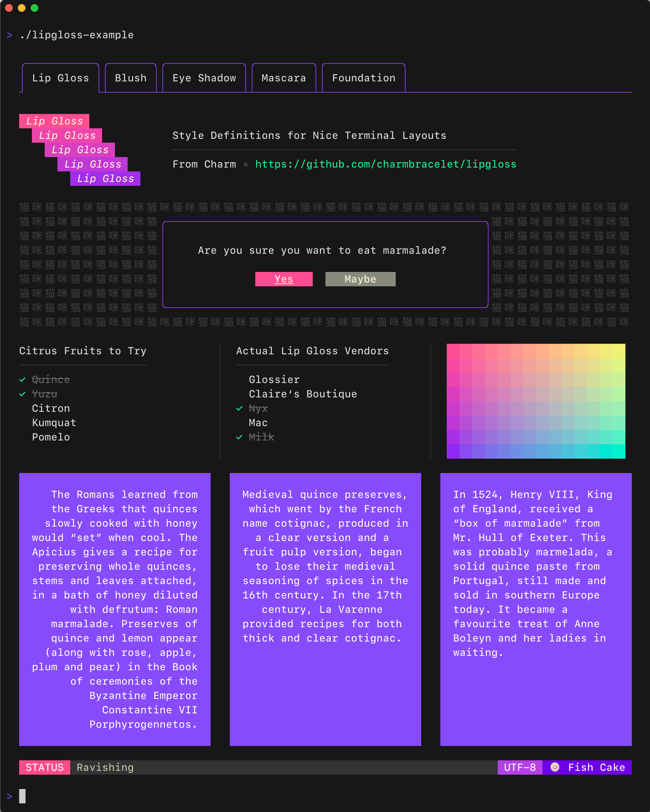Screen dimensions: 650x812
Task: Select the Foundation tab
Action: click(x=363, y=78)
